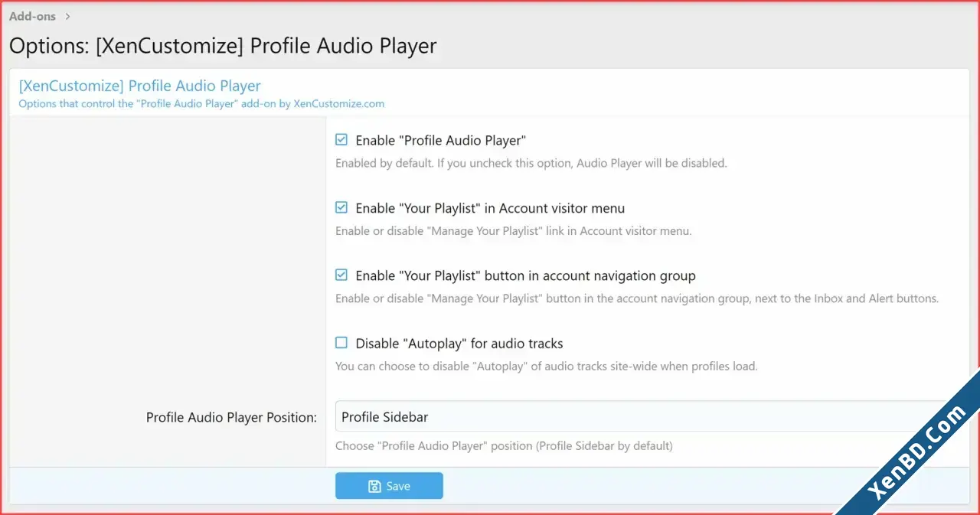
Task: Click "Options: [XenCustomize] Profile Audio Player" page title
Action: click(x=223, y=46)
